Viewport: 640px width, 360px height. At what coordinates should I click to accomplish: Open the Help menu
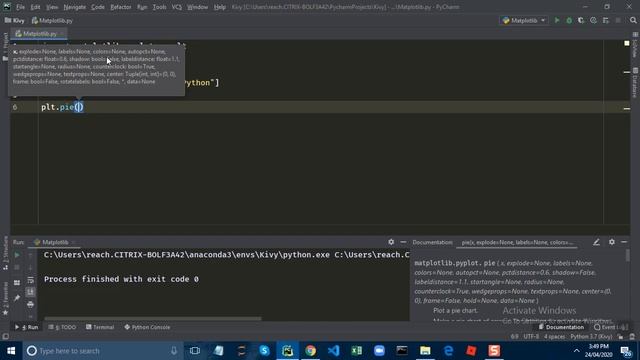point(220,7)
